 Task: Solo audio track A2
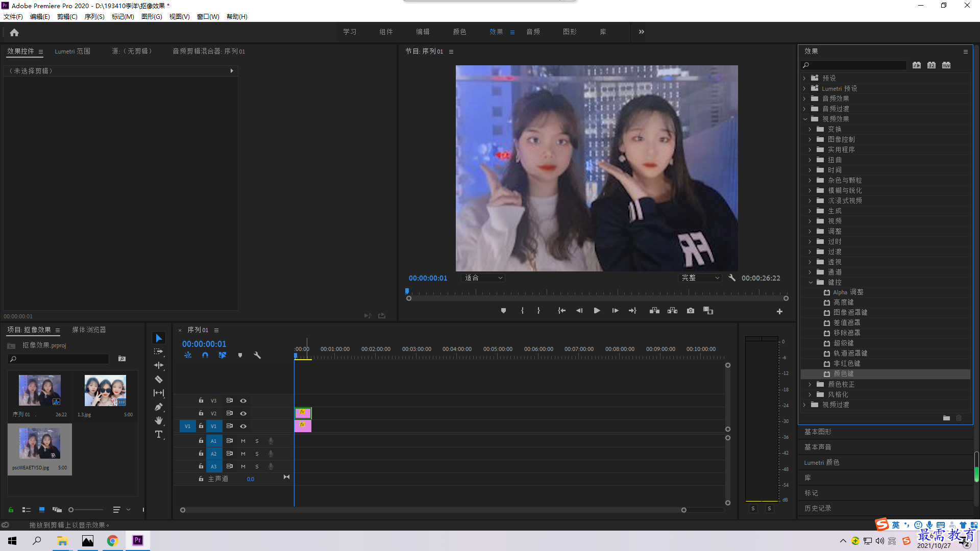pos(257,454)
